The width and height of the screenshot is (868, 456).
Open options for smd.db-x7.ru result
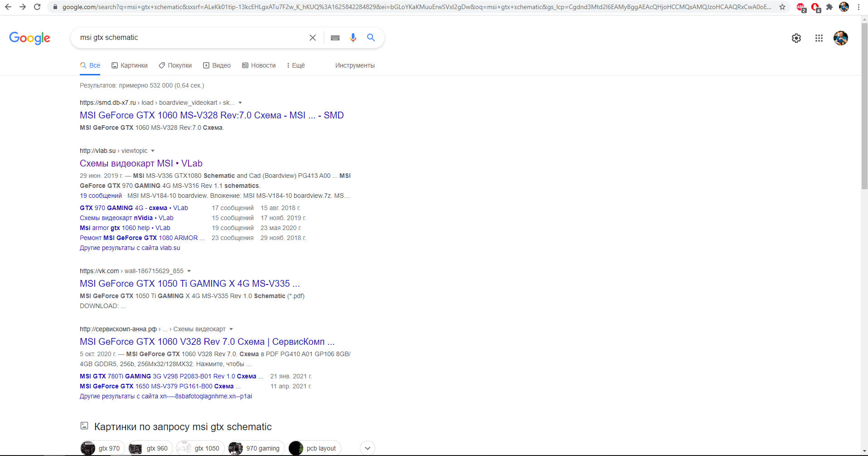coord(240,103)
